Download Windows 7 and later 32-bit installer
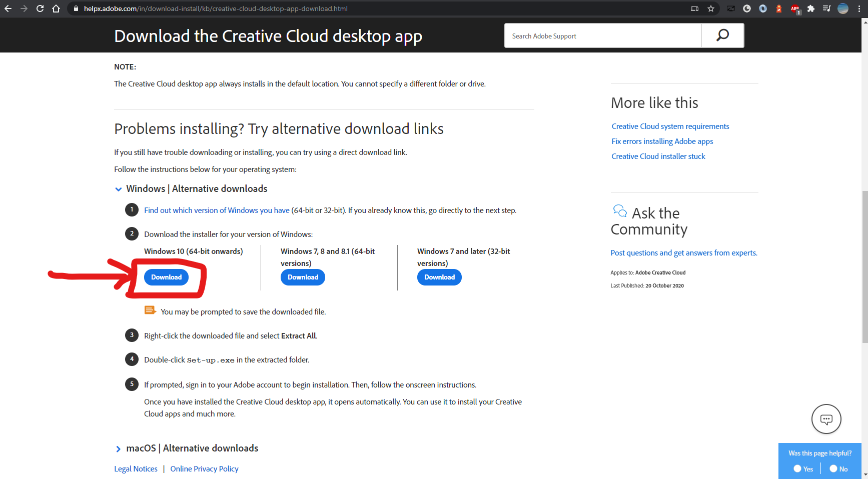The image size is (868, 479). coord(439,277)
